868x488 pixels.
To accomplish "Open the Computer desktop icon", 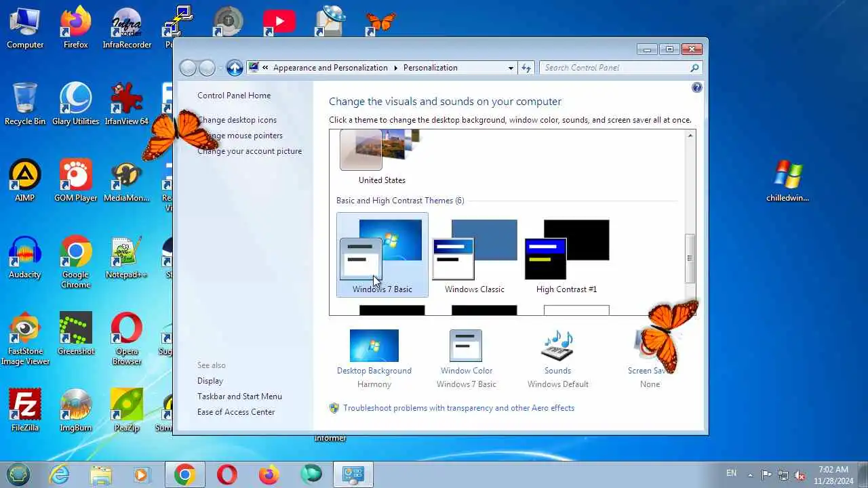I will (x=25, y=28).
